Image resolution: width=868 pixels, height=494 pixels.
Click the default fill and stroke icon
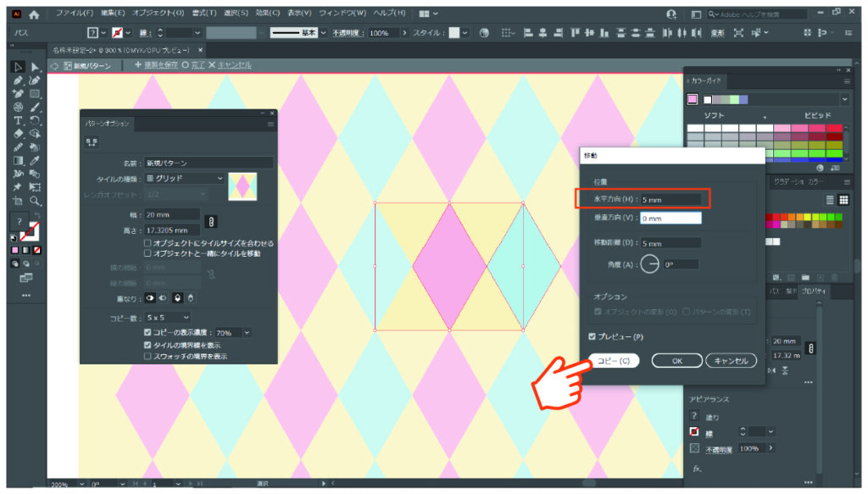tap(14, 238)
